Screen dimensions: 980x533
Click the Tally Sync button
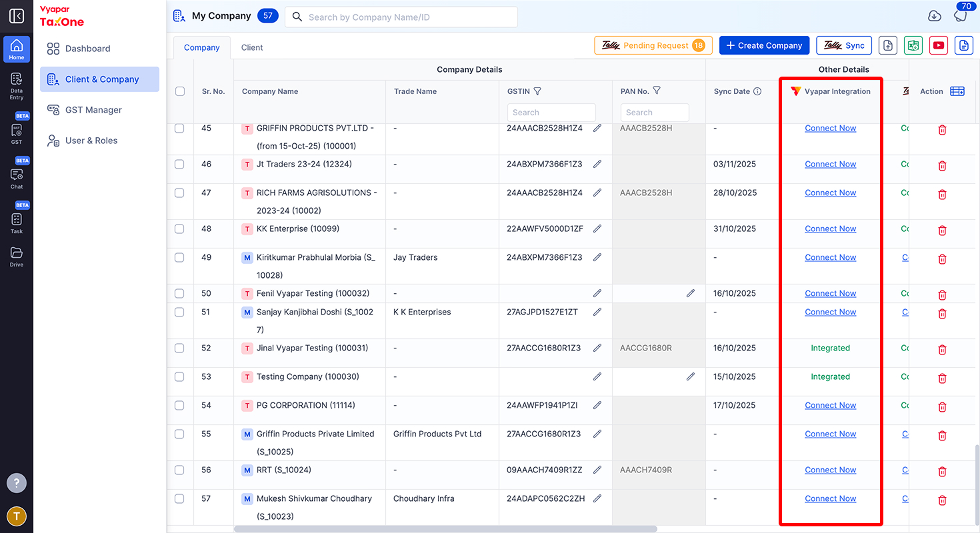(x=844, y=45)
